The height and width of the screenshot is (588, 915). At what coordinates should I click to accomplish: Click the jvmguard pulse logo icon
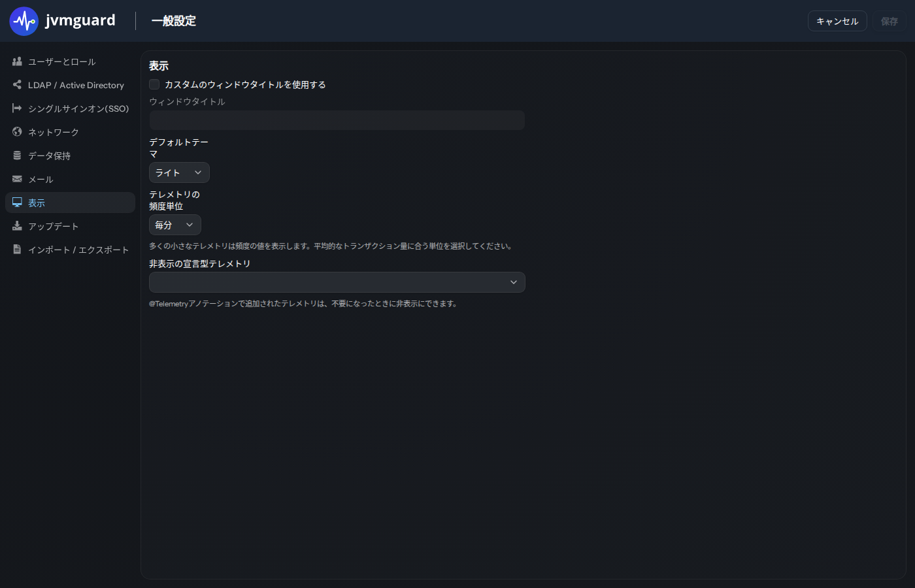[x=24, y=21]
